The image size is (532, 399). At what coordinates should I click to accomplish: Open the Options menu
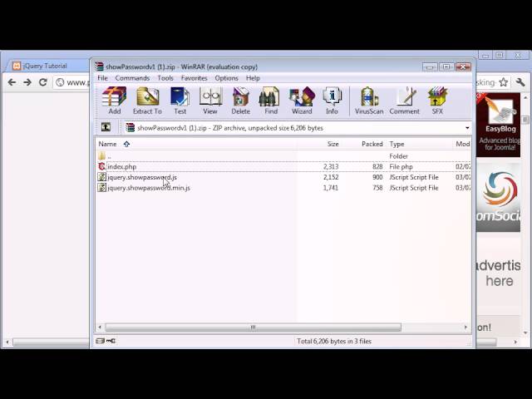(226, 78)
